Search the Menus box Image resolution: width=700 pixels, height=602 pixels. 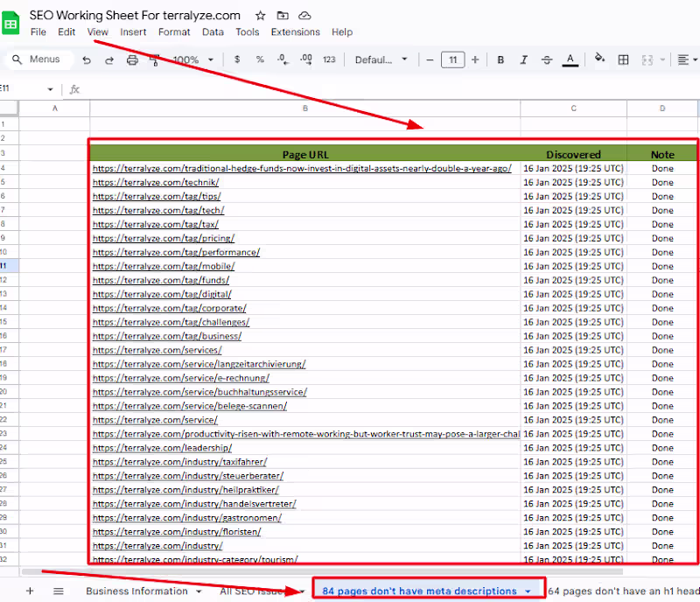pos(37,59)
